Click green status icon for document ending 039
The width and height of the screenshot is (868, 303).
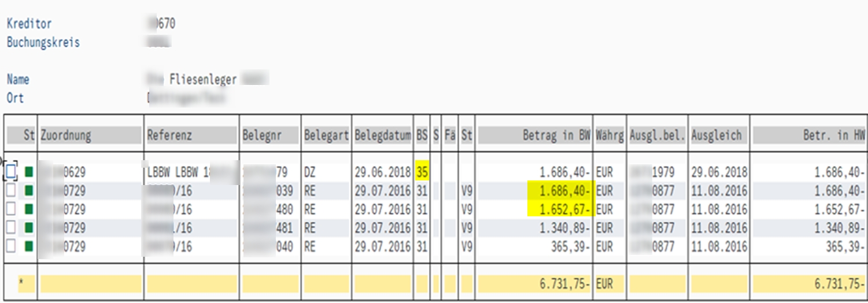pos(29,191)
